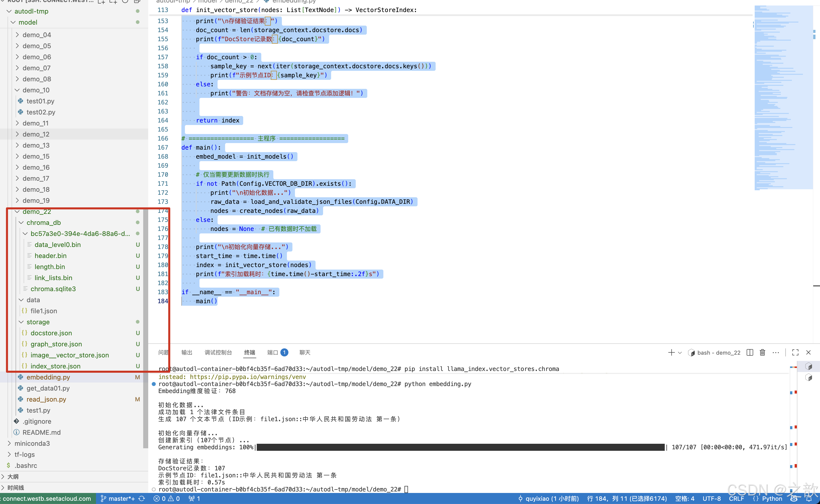Open the terminal launch profile dropdown

[x=680, y=353]
